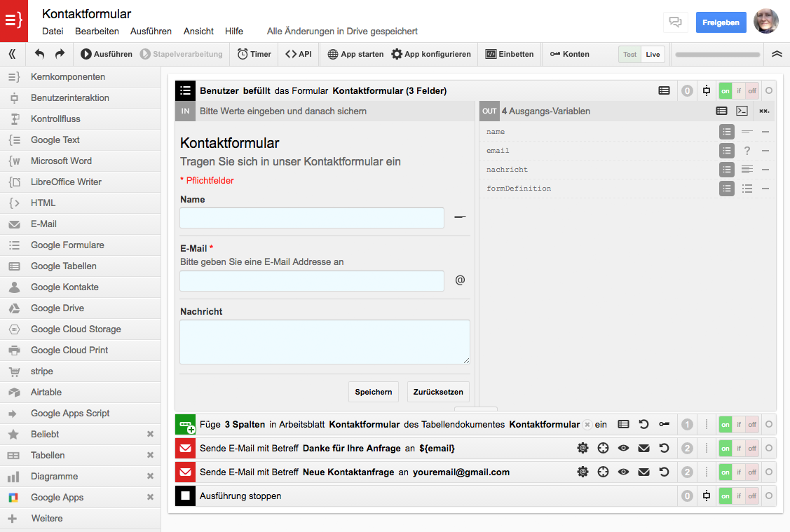Click App konfigurieren gear
Image resolution: width=790 pixels, height=532 pixels.
pyautogui.click(x=431, y=54)
